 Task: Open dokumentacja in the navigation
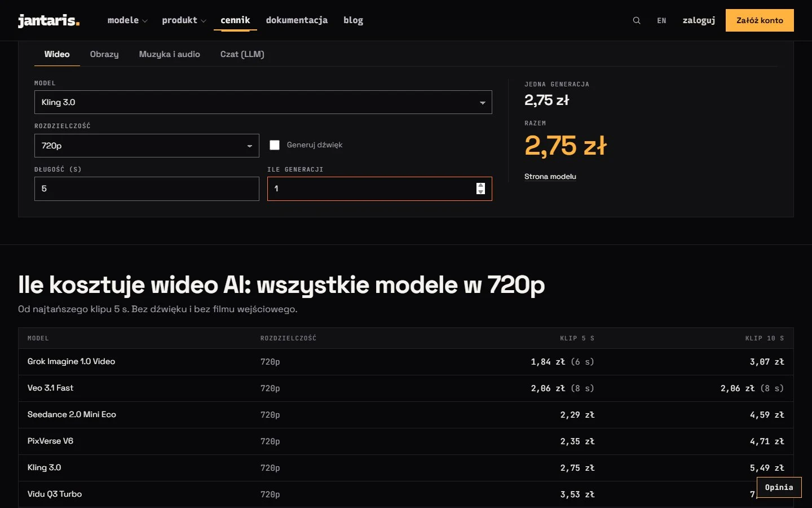pyautogui.click(x=297, y=20)
